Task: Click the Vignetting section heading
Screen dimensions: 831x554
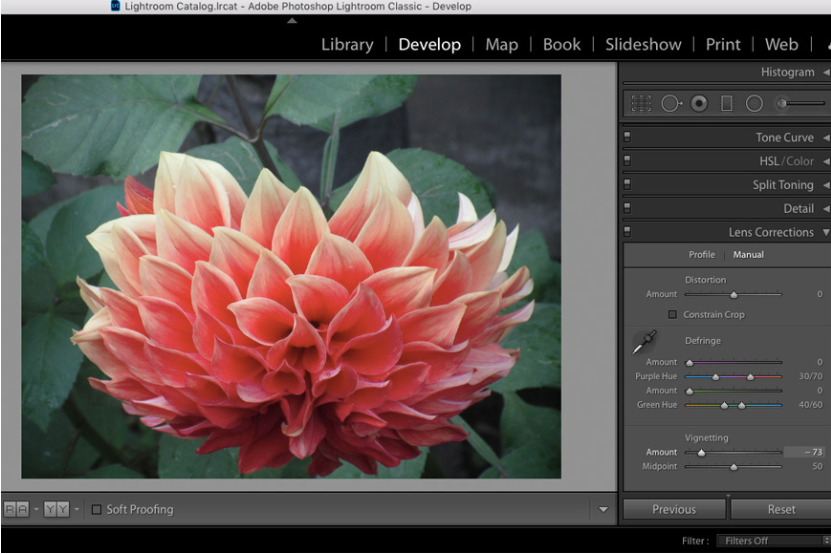Action: click(x=706, y=438)
